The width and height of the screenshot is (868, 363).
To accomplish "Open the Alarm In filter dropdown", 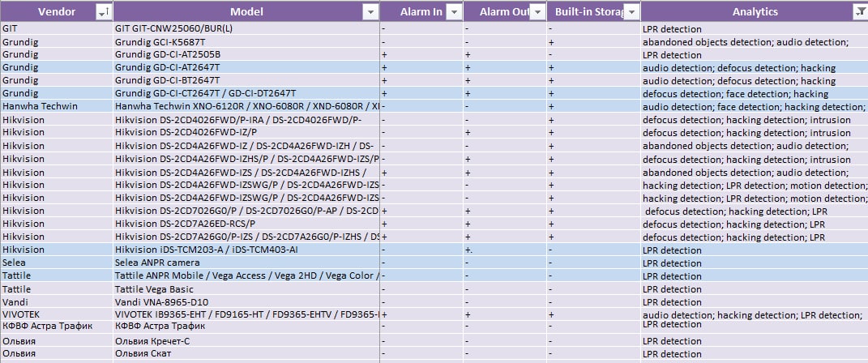I will click(x=454, y=12).
